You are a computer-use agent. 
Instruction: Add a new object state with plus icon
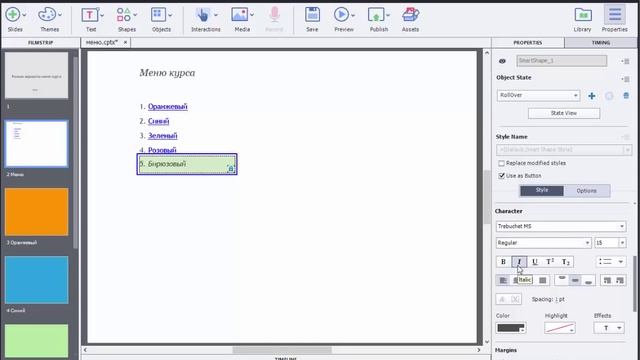tap(591, 96)
